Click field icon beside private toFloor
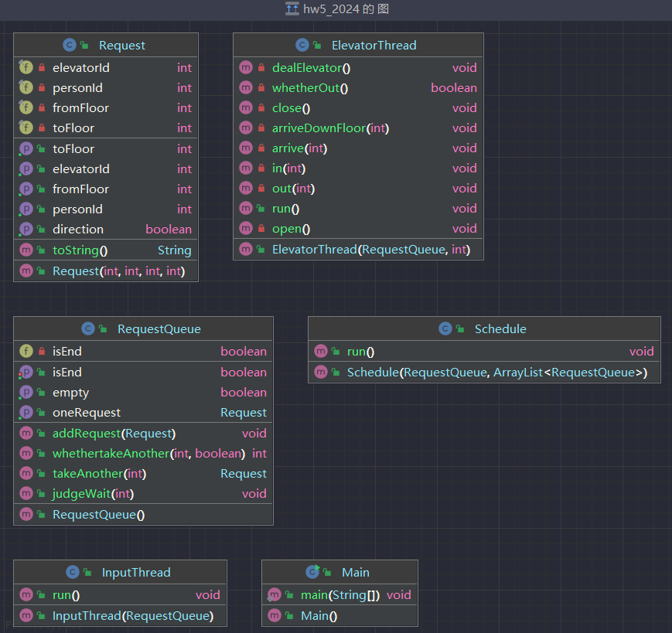 [26, 128]
